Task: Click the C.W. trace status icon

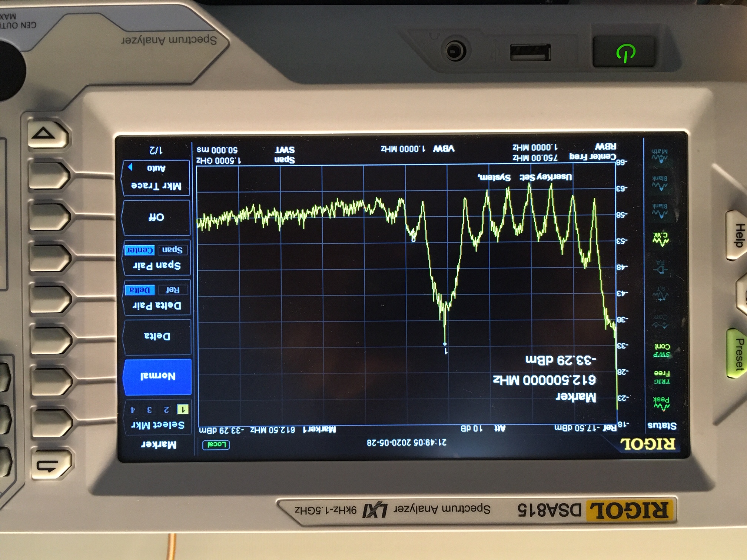Action: click(661, 239)
